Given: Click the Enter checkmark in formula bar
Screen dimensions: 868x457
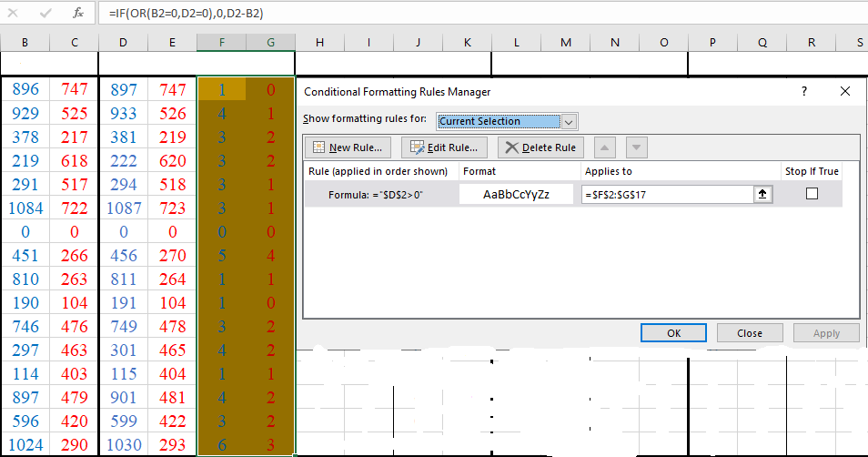Looking at the screenshot, I should point(46,13).
